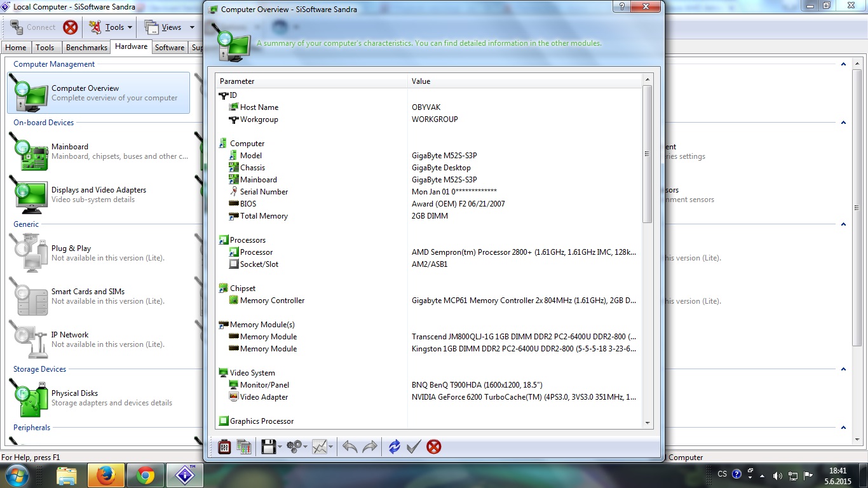Image resolution: width=868 pixels, height=488 pixels.
Task: Collapse the Generic section chevron
Action: click(843, 224)
